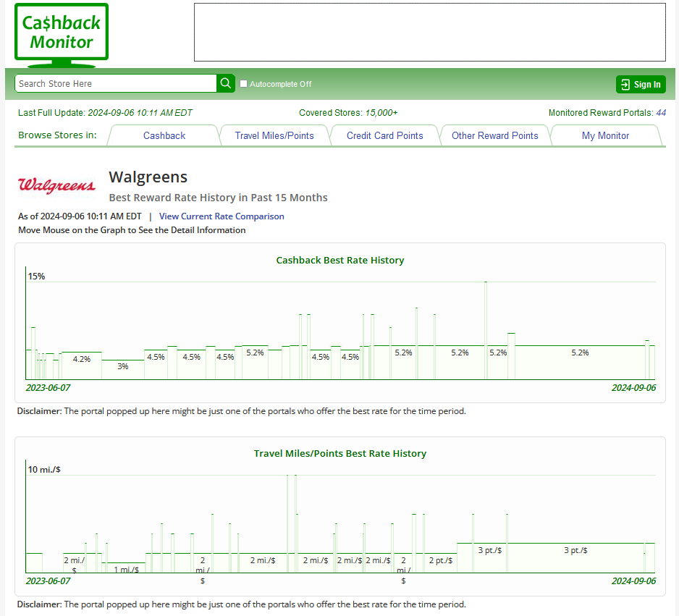This screenshot has width=679, height=616.
Task: Switch to Travel Miles/Points tab
Action: [274, 135]
